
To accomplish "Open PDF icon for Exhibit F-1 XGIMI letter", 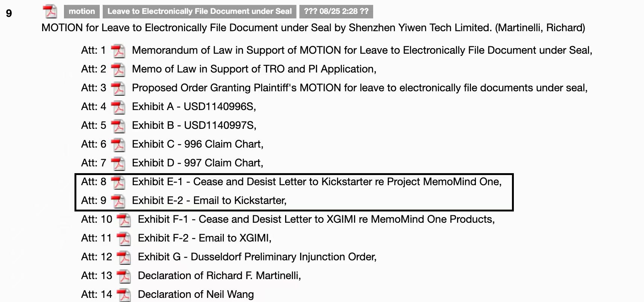I will pyautogui.click(x=124, y=220).
